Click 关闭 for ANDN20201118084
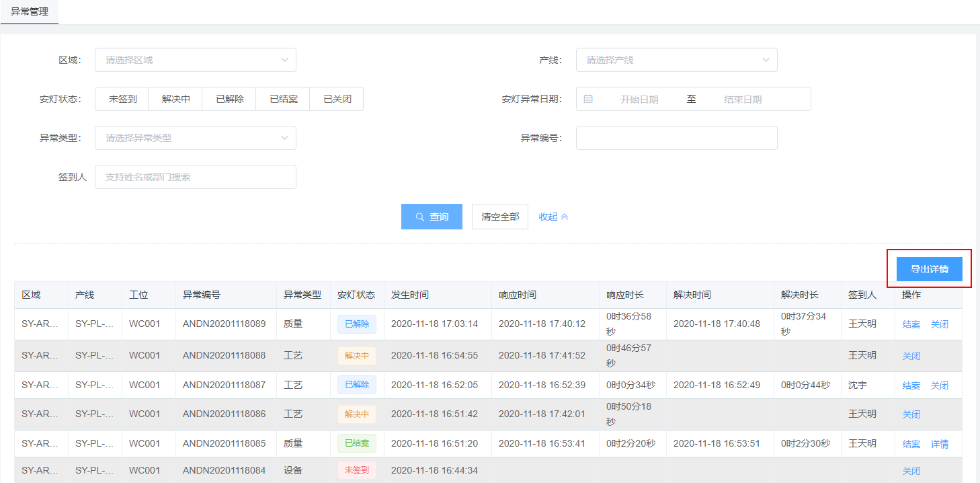The height and width of the screenshot is (483, 980). coord(911,471)
